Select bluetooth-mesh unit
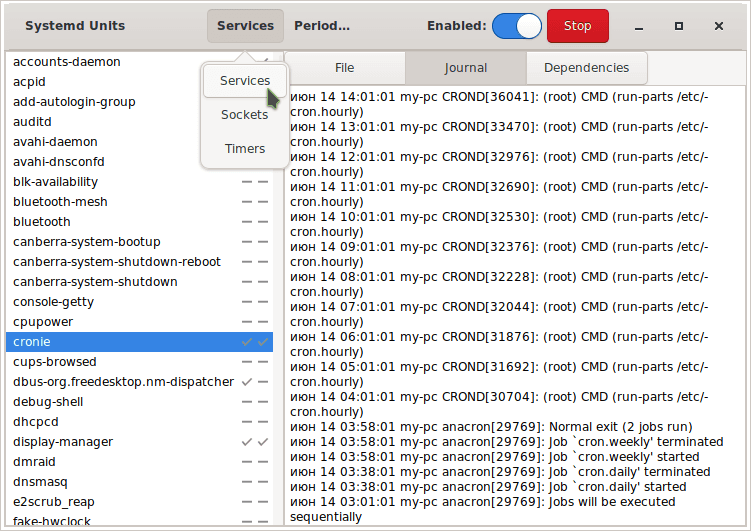This screenshot has height=531, width=751. (x=139, y=202)
